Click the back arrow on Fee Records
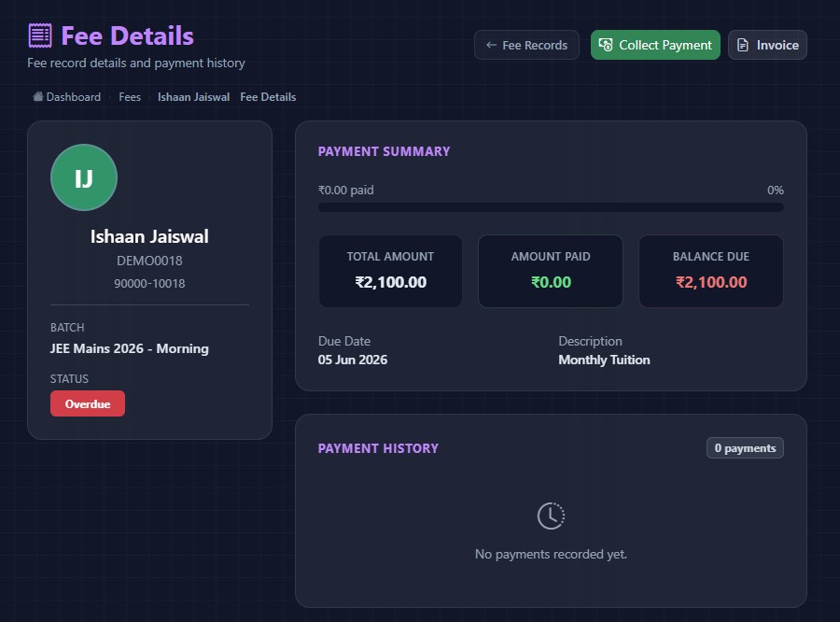 click(491, 45)
